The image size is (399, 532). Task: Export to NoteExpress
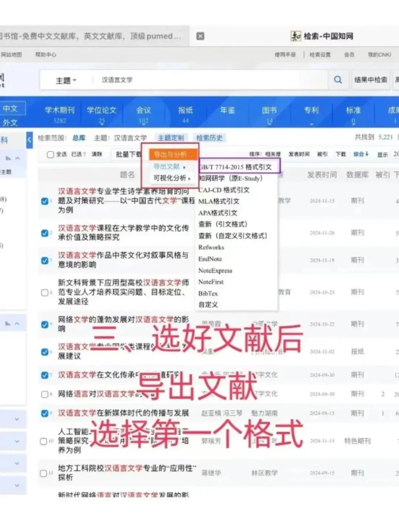coord(215,271)
